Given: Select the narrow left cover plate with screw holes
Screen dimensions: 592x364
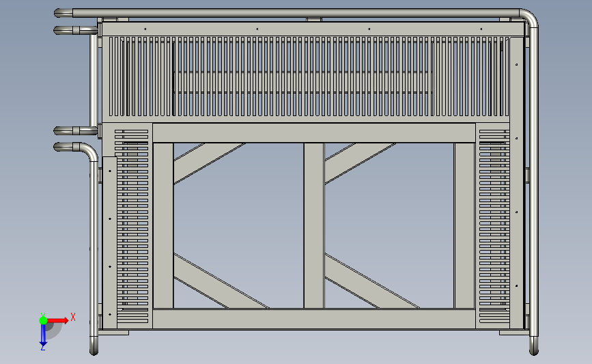Looking at the screenshot, I should [109, 242].
